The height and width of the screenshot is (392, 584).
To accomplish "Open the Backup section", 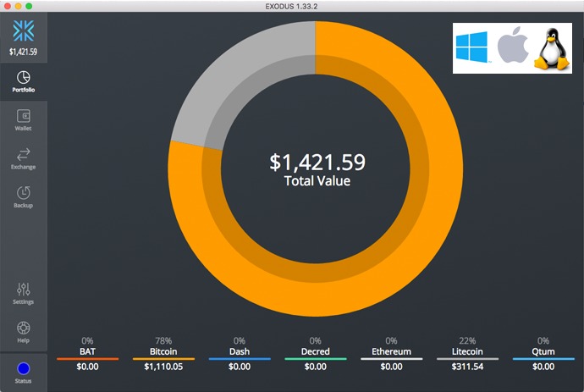I will 24,197.
